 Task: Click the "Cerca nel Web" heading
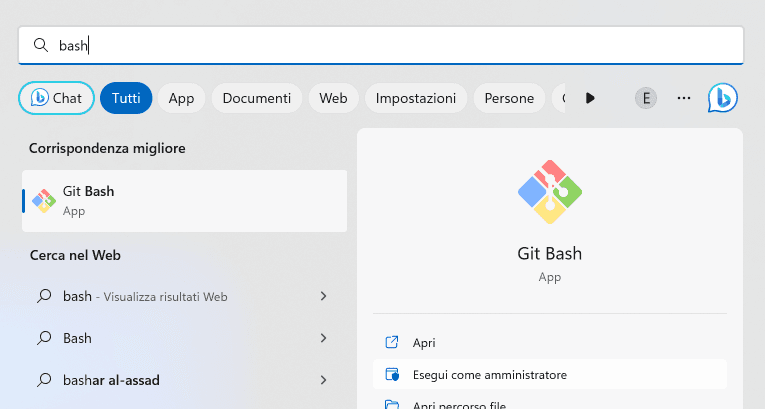tap(75, 255)
